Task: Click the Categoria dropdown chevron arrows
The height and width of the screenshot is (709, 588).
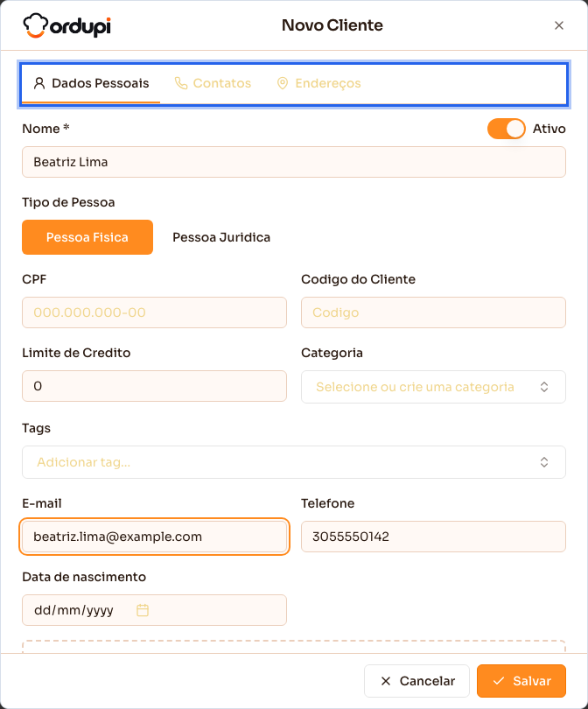Action: [x=544, y=387]
